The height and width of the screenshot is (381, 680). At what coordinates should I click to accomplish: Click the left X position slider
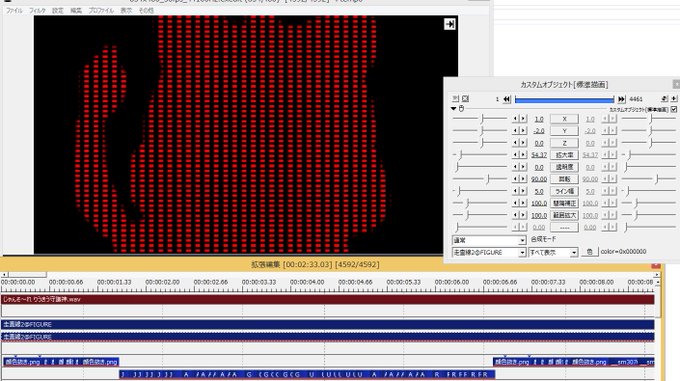pyautogui.click(x=480, y=118)
